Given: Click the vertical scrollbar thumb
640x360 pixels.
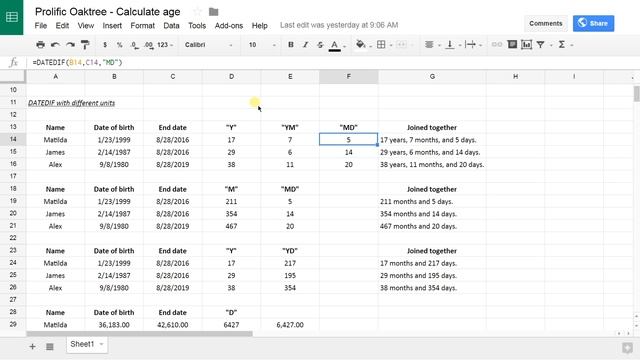Looking at the screenshot, I should (x=636, y=93).
